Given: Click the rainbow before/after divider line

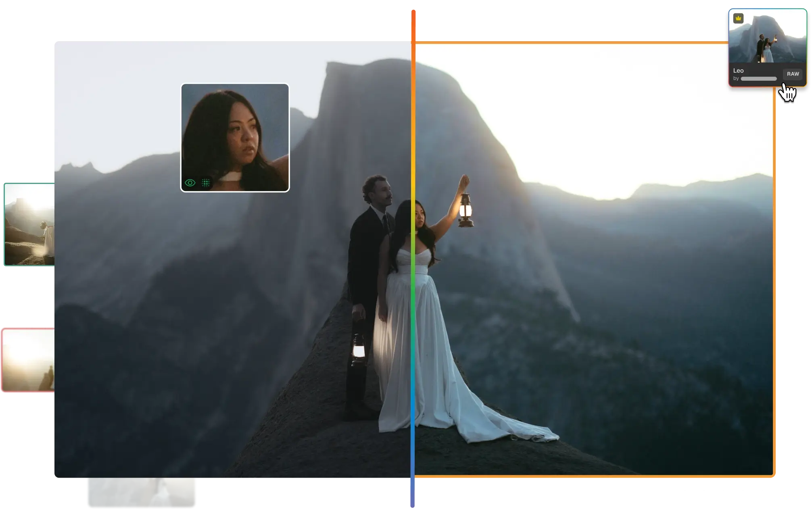Looking at the screenshot, I should 413,258.
